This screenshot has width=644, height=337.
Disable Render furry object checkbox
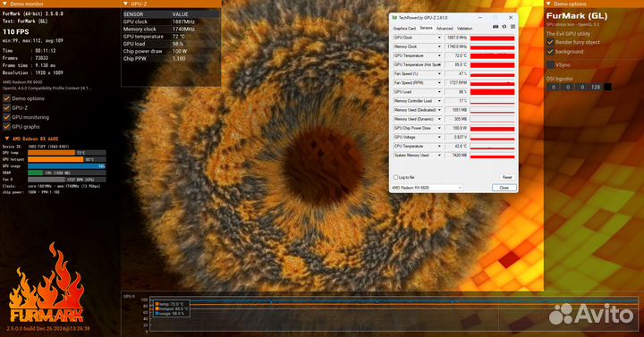point(550,42)
